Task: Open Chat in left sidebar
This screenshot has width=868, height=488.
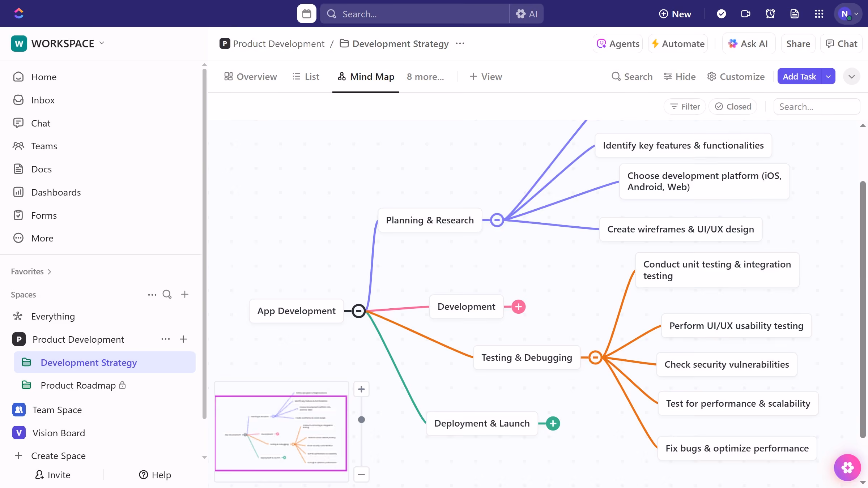Action: (x=41, y=123)
